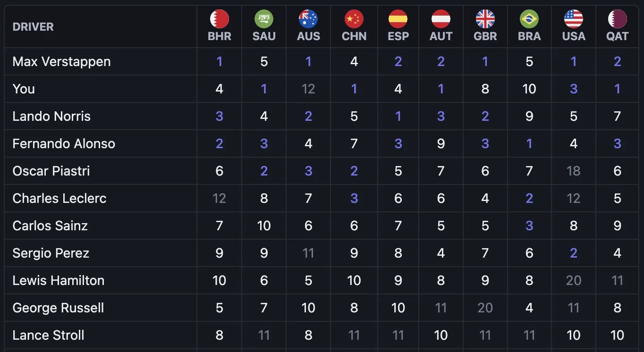Screen dimensions: 644x352
Task: Click the Lewis Hamilton driver name
Action: click(x=59, y=281)
